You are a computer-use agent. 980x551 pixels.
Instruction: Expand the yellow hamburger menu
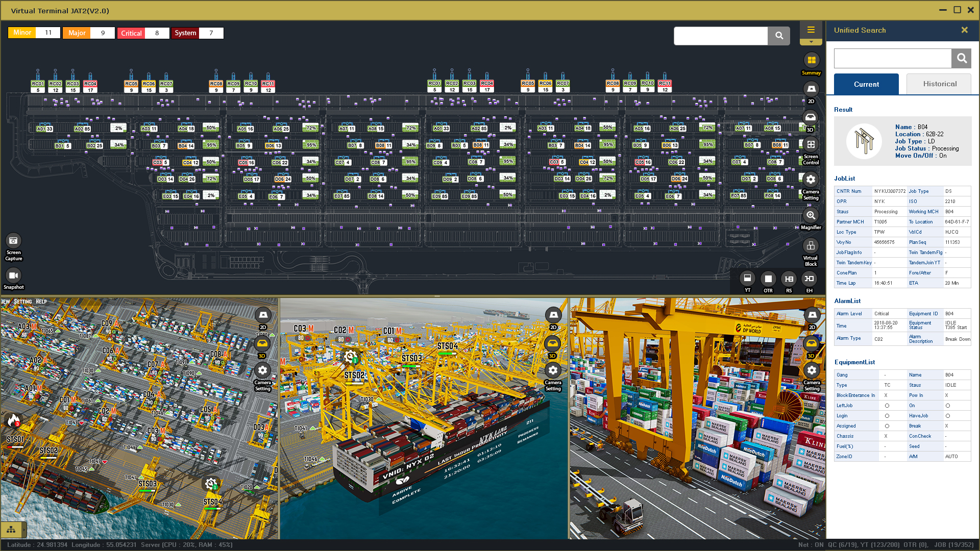[811, 30]
